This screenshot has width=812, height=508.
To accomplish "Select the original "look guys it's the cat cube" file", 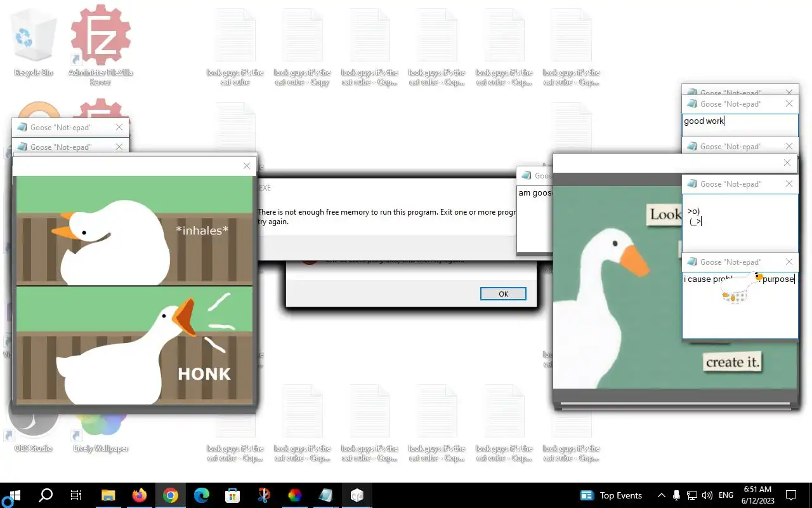I will pos(235,48).
